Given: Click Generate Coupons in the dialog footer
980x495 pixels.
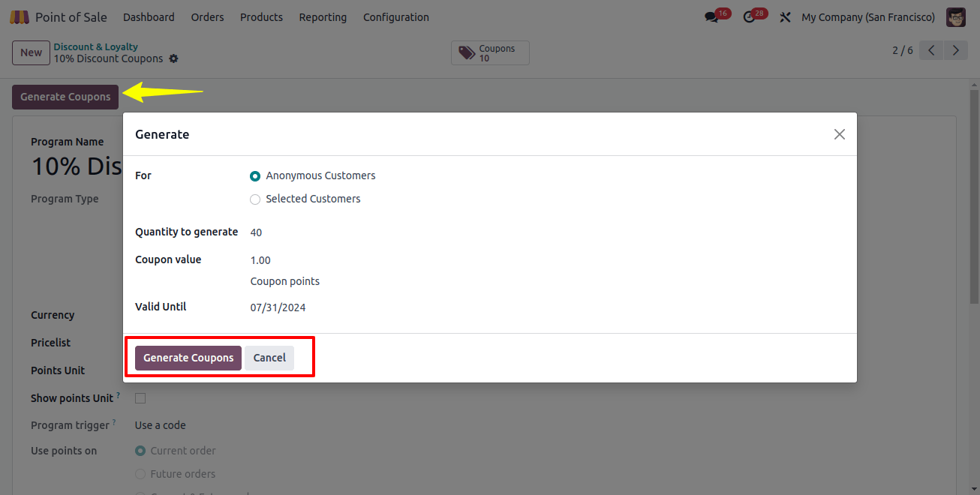Looking at the screenshot, I should point(188,358).
